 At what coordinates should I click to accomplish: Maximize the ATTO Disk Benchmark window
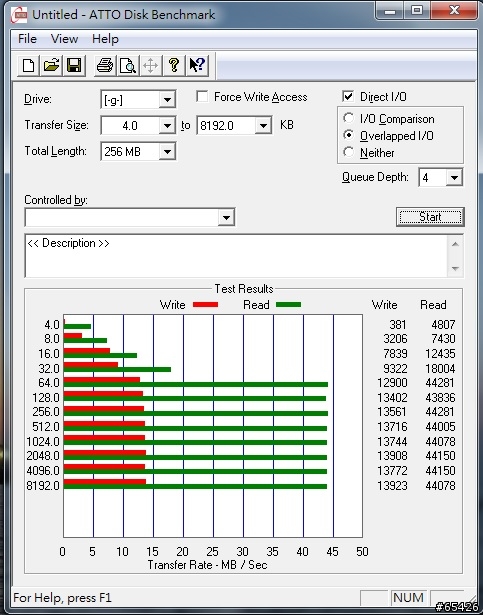(416, 11)
